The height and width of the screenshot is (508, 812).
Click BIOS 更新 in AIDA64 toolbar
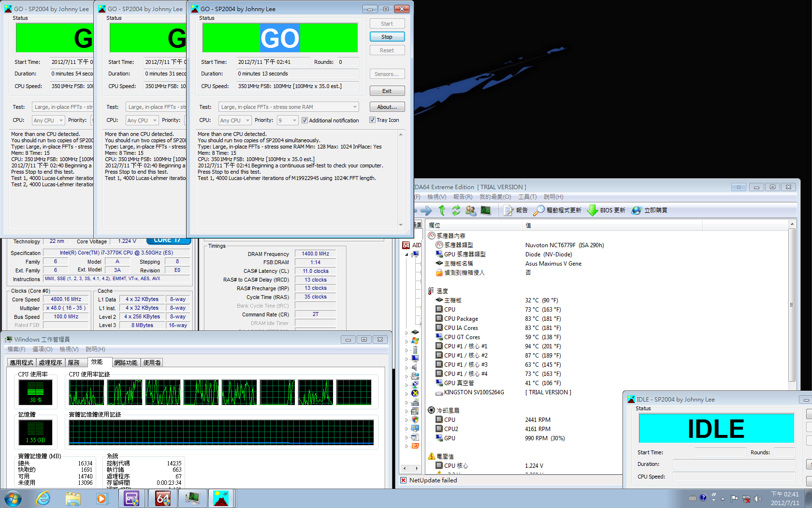pos(607,210)
